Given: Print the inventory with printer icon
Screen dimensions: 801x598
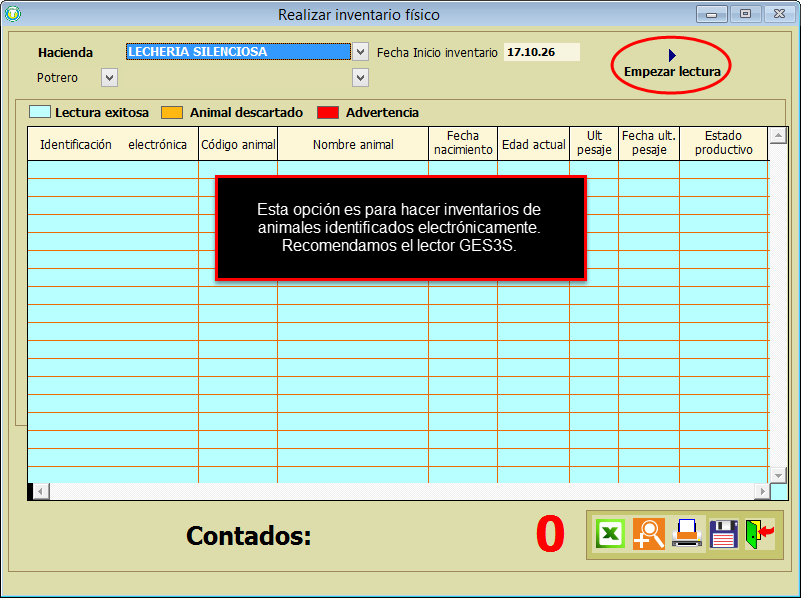Looking at the screenshot, I should pos(686,534).
